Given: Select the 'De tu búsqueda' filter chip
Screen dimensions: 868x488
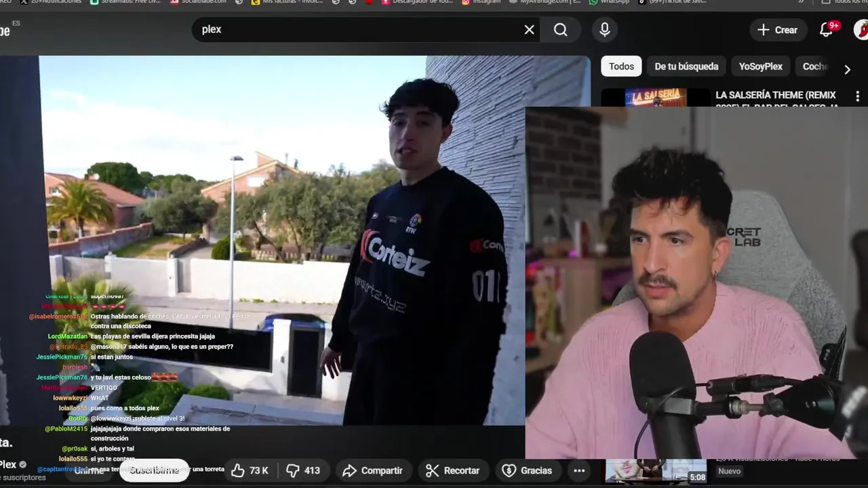Looking at the screenshot, I should point(686,66).
